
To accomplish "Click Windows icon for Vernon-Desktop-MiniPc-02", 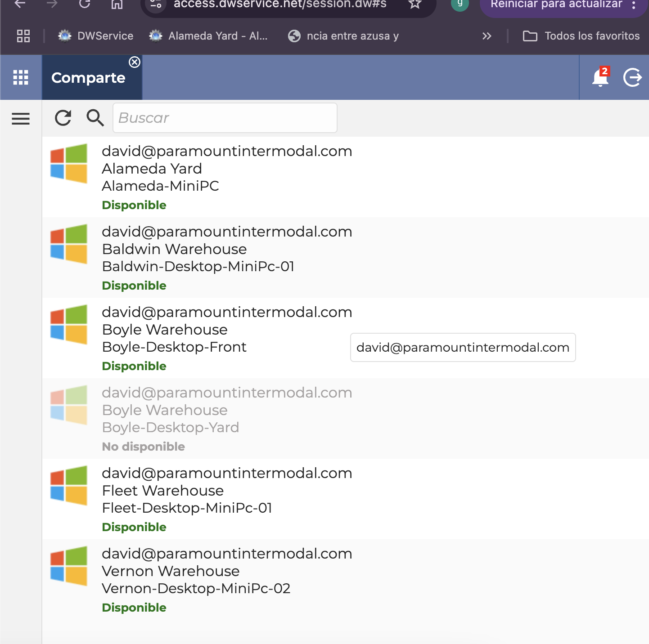I will [x=69, y=566].
